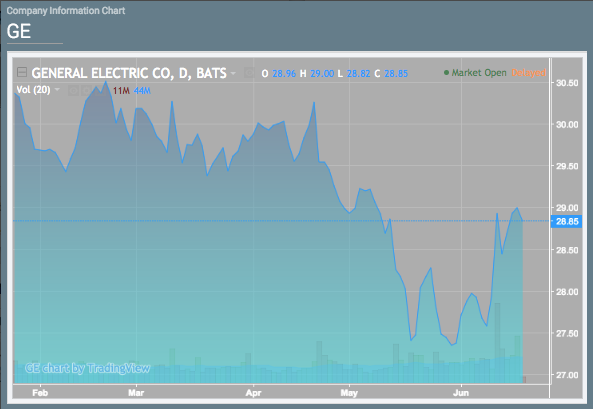The height and width of the screenshot is (409, 593).
Task: Collapse the chart legend with the minus box
Action: pyautogui.click(x=22, y=72)
